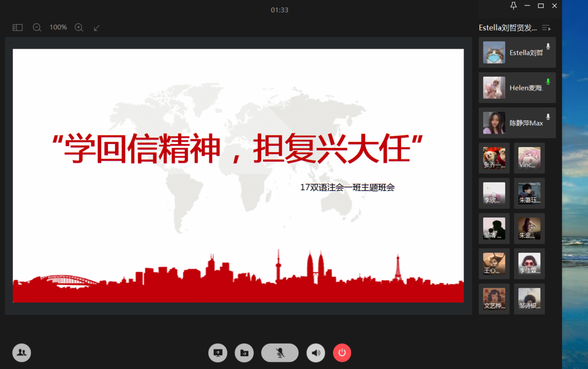This screenshot has width=588, height=369.
Task: Click the 100% zoom level indicator
Action: pyautogui.click(x=58, y=28)
